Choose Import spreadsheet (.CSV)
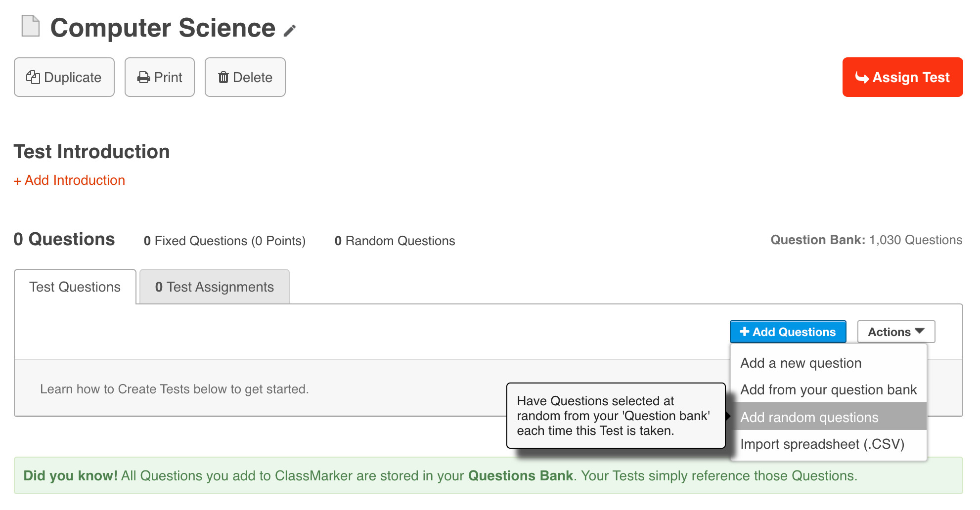 (822, 444)
